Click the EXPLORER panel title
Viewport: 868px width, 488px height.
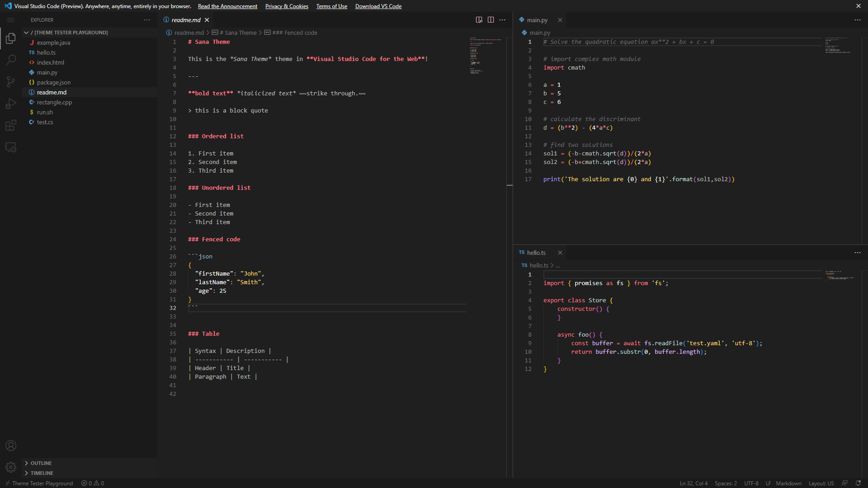[42, 20]
